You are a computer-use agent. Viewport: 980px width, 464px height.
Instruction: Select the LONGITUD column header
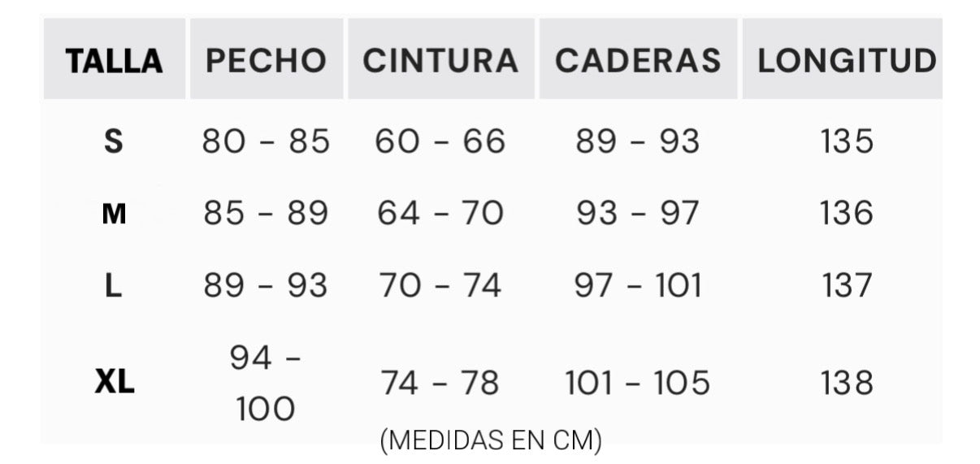pos(846,61)
